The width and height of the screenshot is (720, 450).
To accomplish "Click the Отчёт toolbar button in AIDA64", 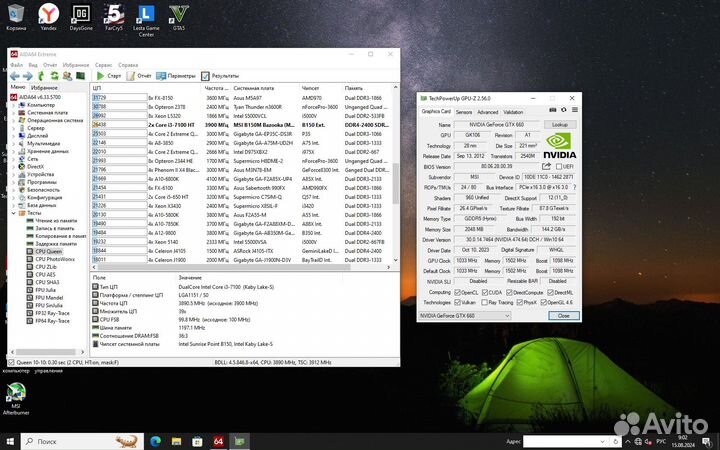I will click(139, 76).
